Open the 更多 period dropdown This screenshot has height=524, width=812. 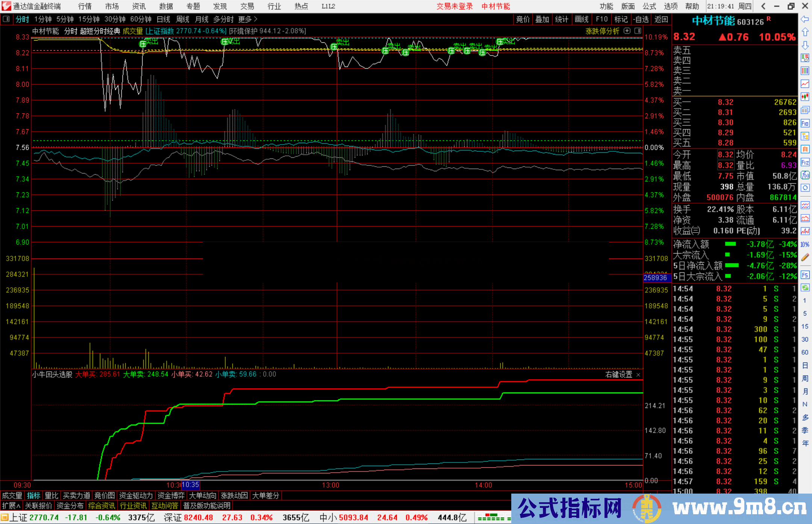(245, 19)
